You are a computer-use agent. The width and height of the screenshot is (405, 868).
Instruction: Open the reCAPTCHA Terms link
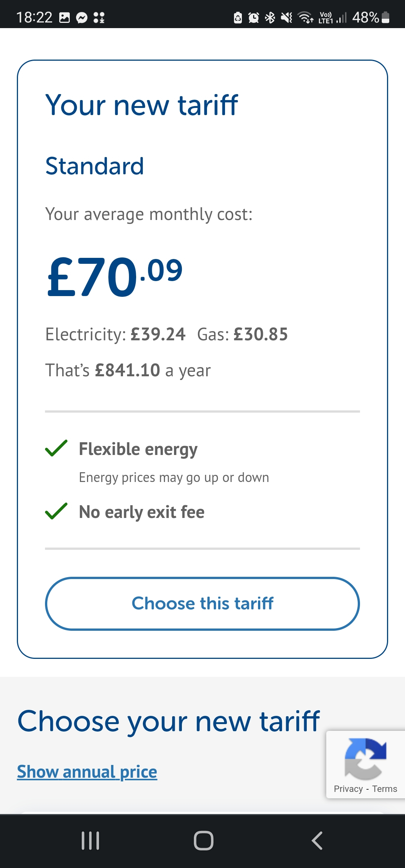[384, 789]
